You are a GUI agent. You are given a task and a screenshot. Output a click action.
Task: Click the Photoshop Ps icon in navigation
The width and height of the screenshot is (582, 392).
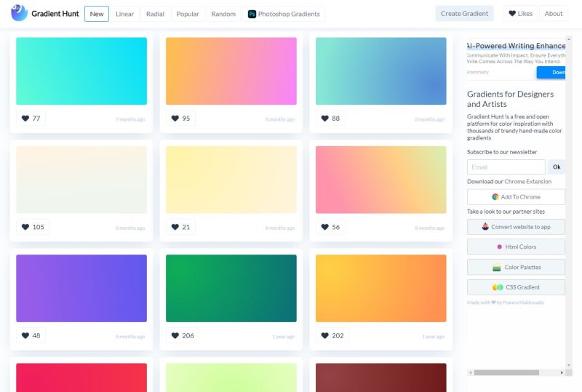coord(252,14)
